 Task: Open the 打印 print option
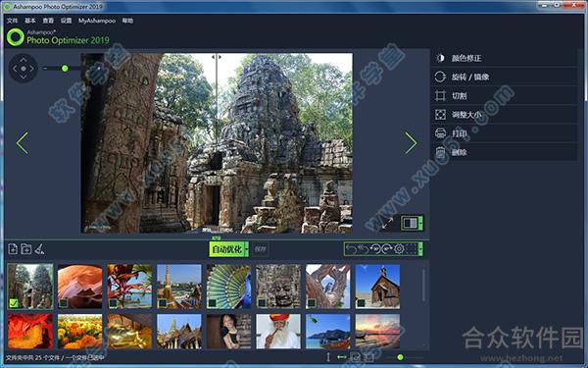[504, 133]
